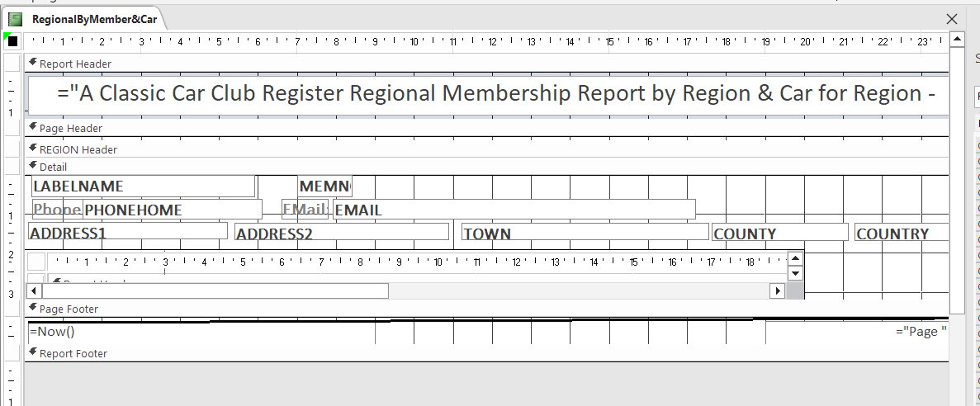Click the Page Header section arrow icon
Image resolution: width=980 pixels, height=406 pixels.
tap(32, 127)
